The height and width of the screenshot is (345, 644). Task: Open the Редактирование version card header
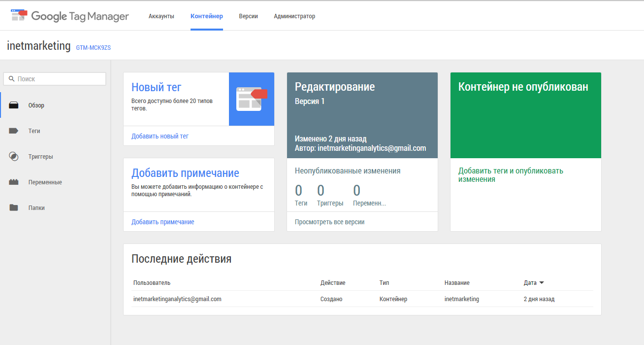click(362, 115)
